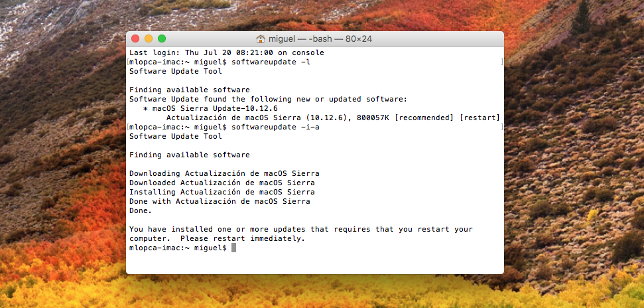Click the "Installing Actualización de macOS Sierra" line
The image size is (644, 308).
[222, 192]
